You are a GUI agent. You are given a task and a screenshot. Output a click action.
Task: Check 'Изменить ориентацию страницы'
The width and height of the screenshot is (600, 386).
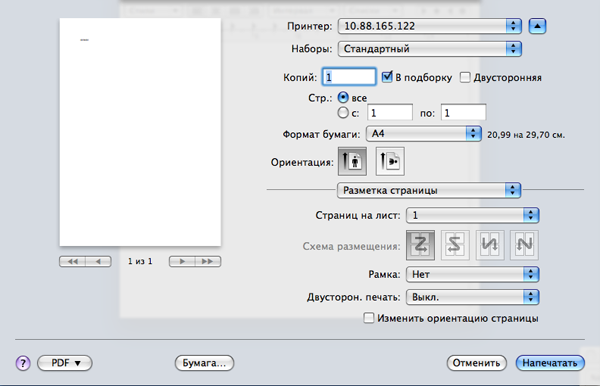pyautogui.click(x=368, y=318)
